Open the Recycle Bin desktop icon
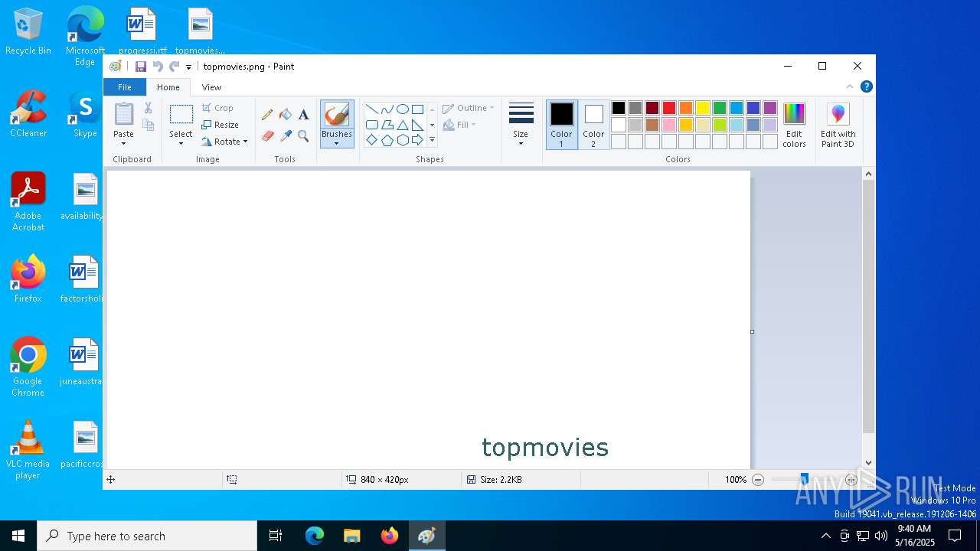 pyautogui.click(x=28, y=31)
